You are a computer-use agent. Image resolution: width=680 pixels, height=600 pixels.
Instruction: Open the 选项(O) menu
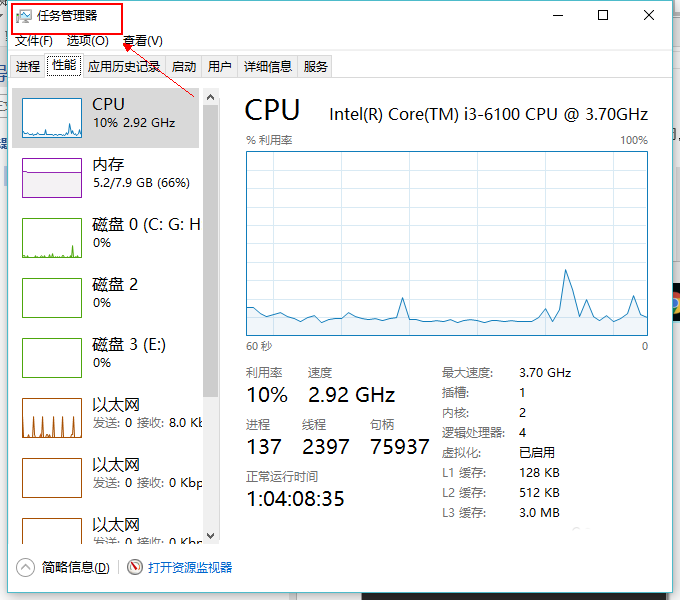click(88, 41)
